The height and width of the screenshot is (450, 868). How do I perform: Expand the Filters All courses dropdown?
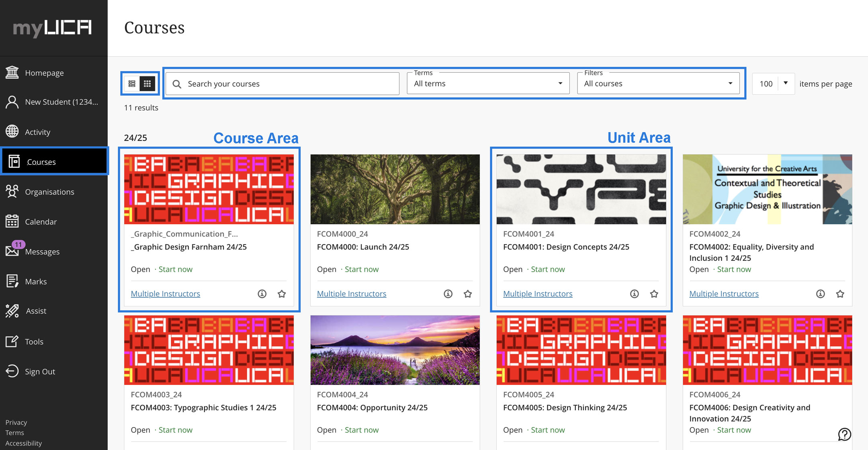point(658,83)
